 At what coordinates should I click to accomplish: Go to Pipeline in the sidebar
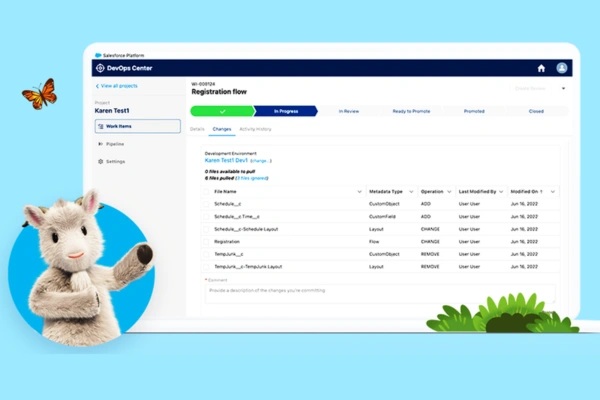pyautogui.click(x=115, y=144)
